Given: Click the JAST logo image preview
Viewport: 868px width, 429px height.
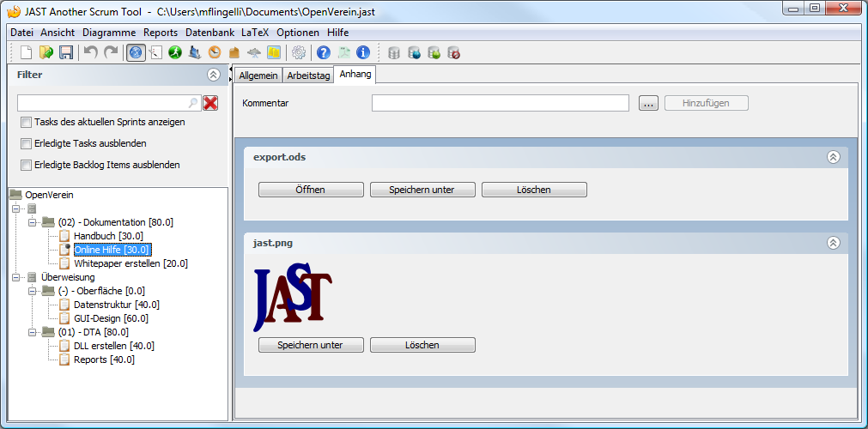Looking at the screenshot, I should click(292, 297).
